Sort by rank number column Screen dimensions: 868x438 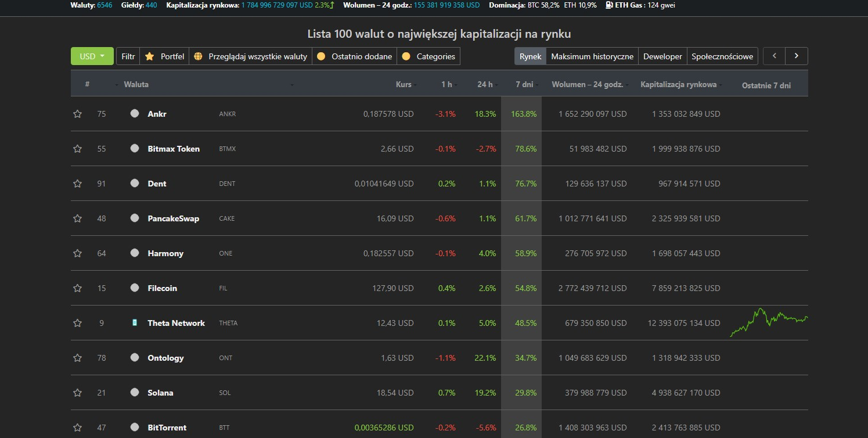pyautogui.click(x=87, y=84)
